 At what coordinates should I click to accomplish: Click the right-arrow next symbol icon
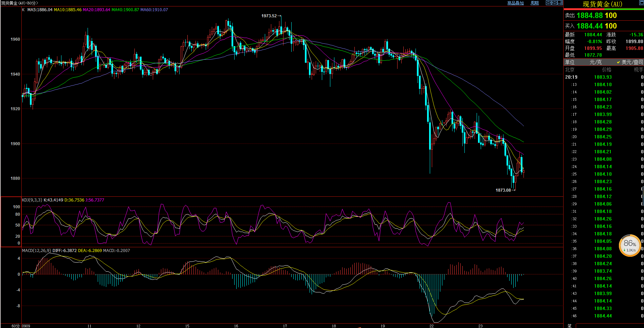pos(554,3)
